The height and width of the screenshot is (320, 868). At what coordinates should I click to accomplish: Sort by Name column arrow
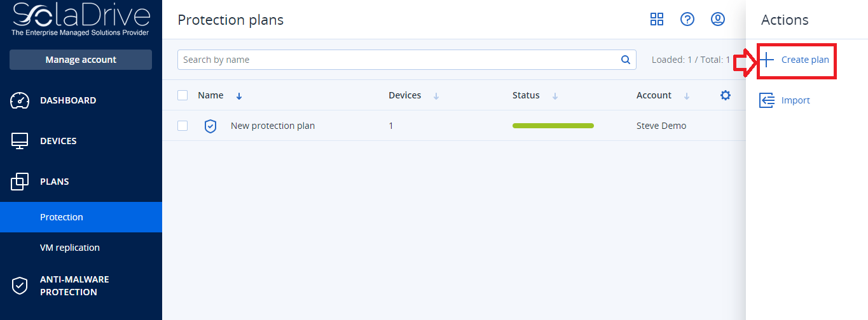(x=239, y=96)
